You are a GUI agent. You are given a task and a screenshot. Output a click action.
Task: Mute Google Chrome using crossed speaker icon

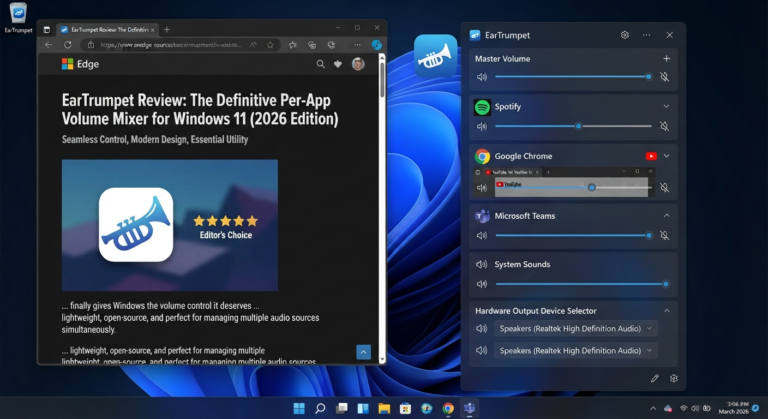665,188
